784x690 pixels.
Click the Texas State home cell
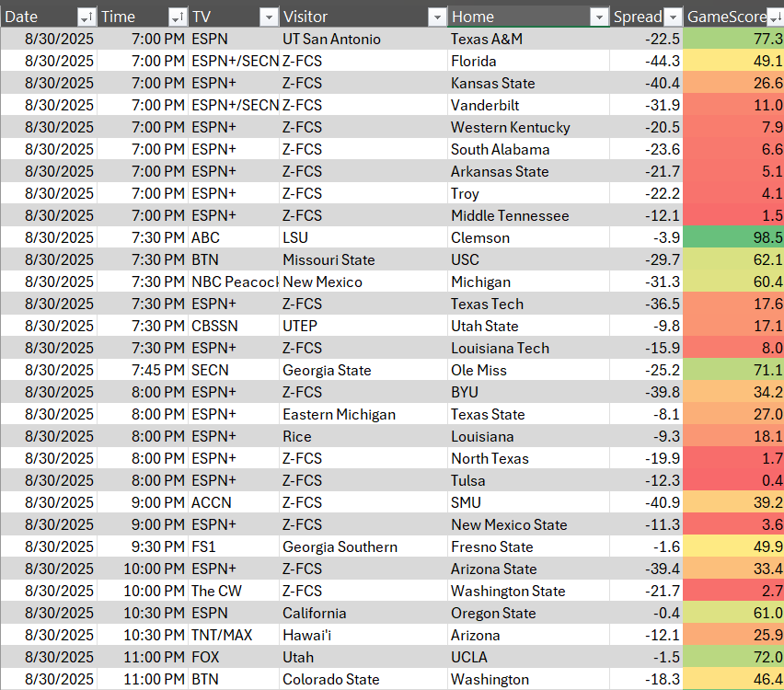(528, 414)
